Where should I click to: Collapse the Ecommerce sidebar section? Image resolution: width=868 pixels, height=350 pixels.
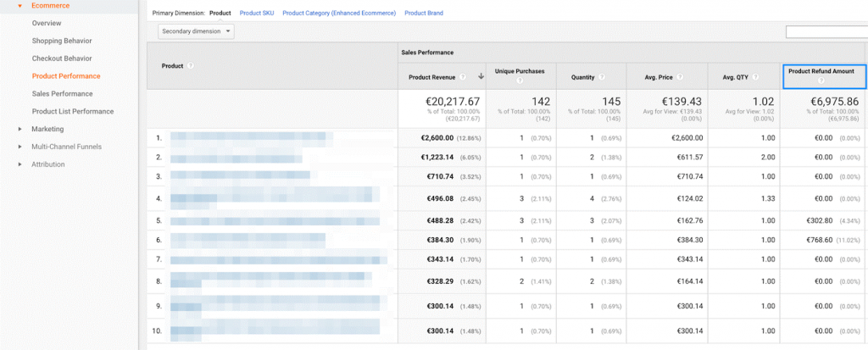(x=19, y=6)
